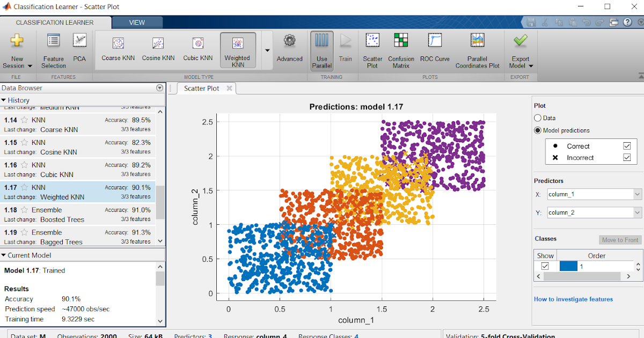This screenshot has height=338, width=644.
Task: Click the Train button
Action: (x=345, y=50)
